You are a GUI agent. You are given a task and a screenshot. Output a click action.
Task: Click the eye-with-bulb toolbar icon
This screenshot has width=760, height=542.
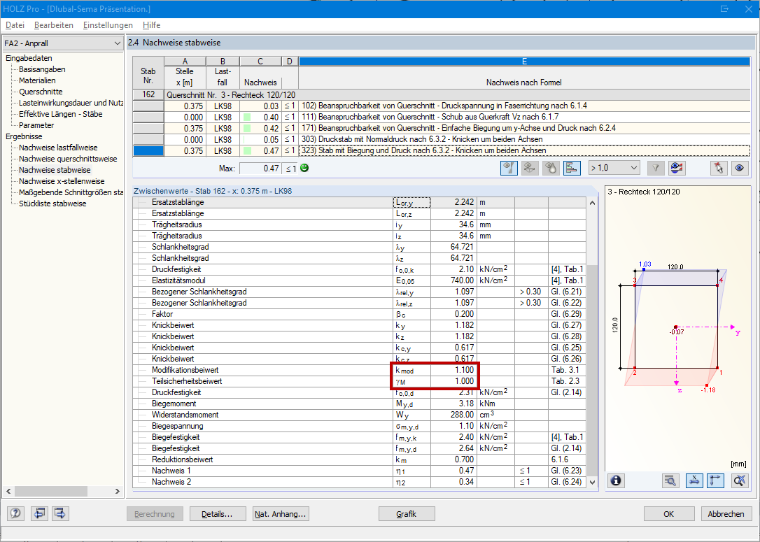tap(551, 168)
